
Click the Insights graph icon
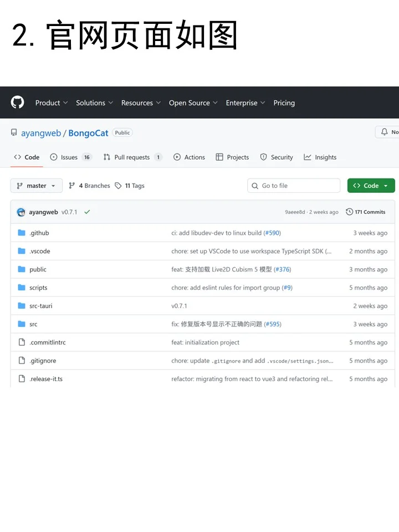[308, 157]
